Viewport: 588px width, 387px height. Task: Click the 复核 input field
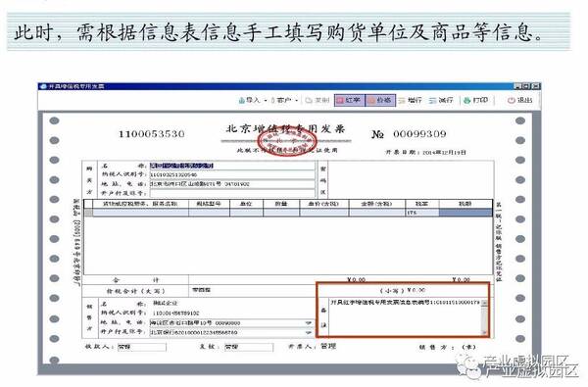(x=249, y=347)
